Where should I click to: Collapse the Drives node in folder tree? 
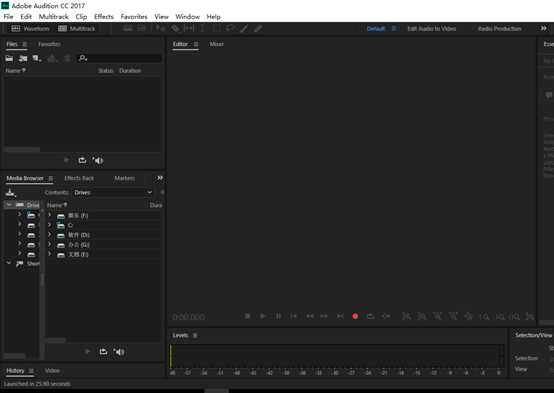9,205
